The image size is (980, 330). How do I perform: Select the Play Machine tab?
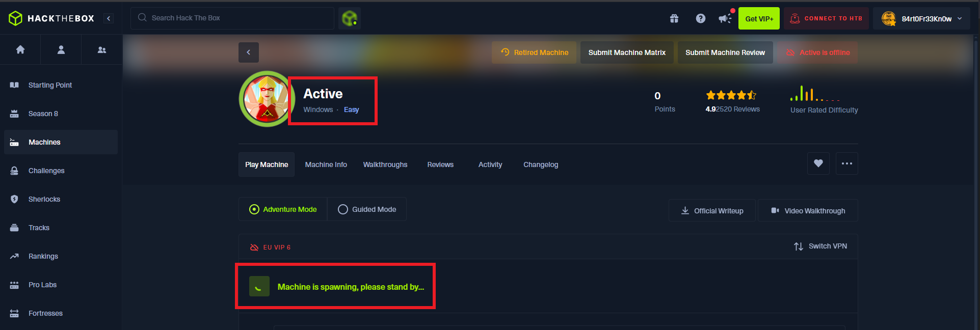(x=267, y=164)
